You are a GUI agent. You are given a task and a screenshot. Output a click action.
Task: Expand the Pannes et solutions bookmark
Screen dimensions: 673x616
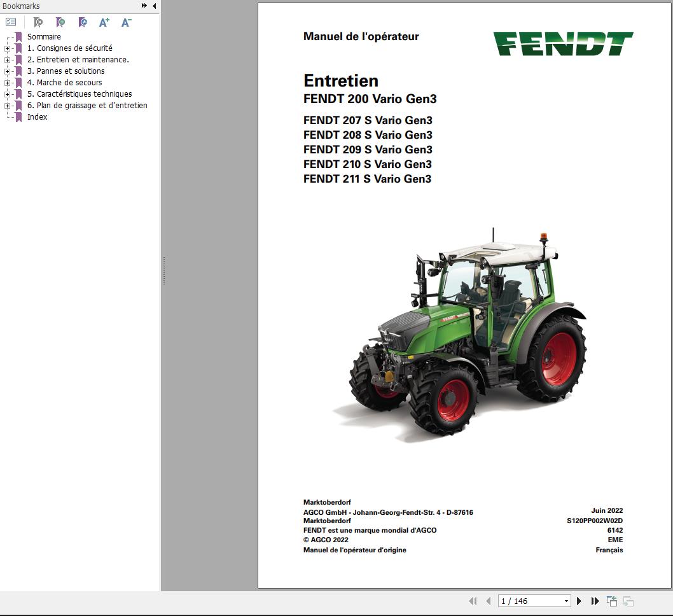[x=7, y=71]
